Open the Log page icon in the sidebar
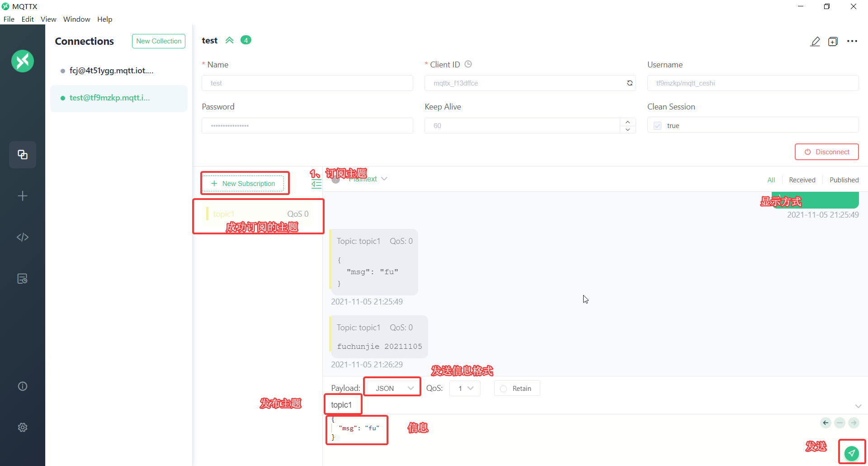Viewport: 868px width, 466px height. 23,279
